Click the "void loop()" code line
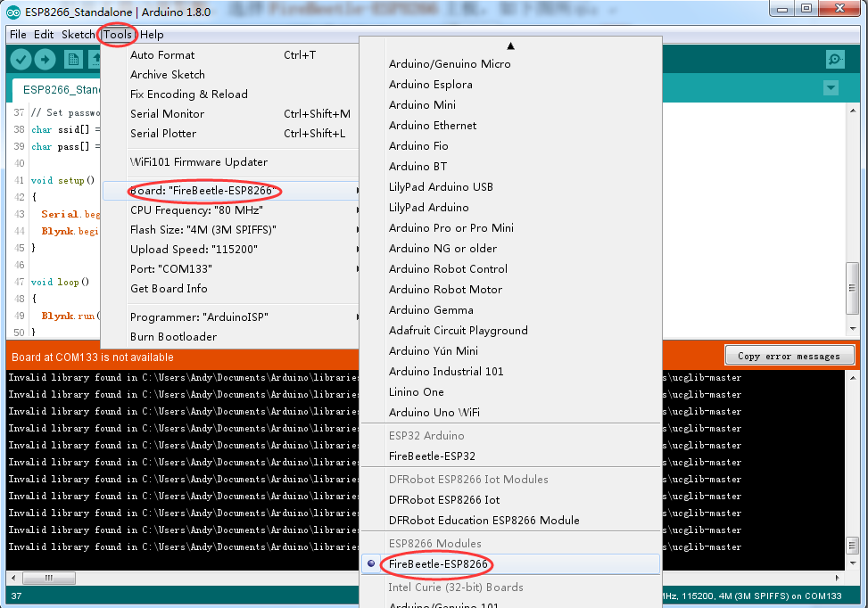 (x=60, y=282)
